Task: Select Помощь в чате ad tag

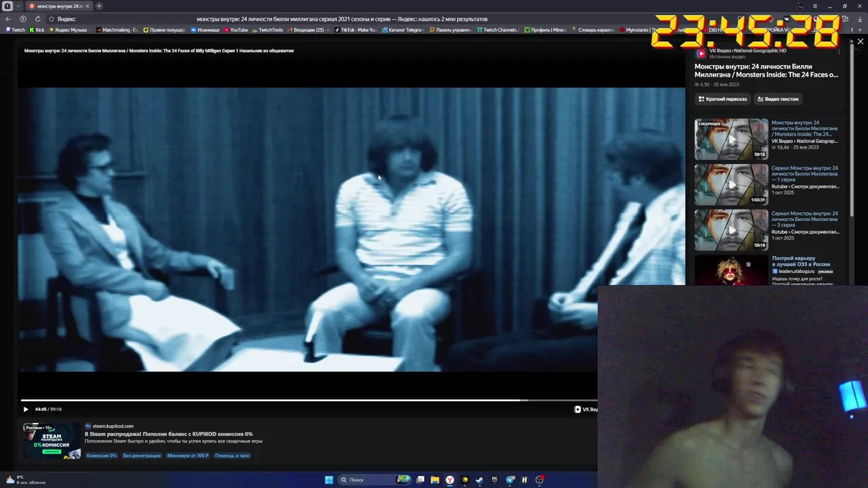Action: (232, 455)
